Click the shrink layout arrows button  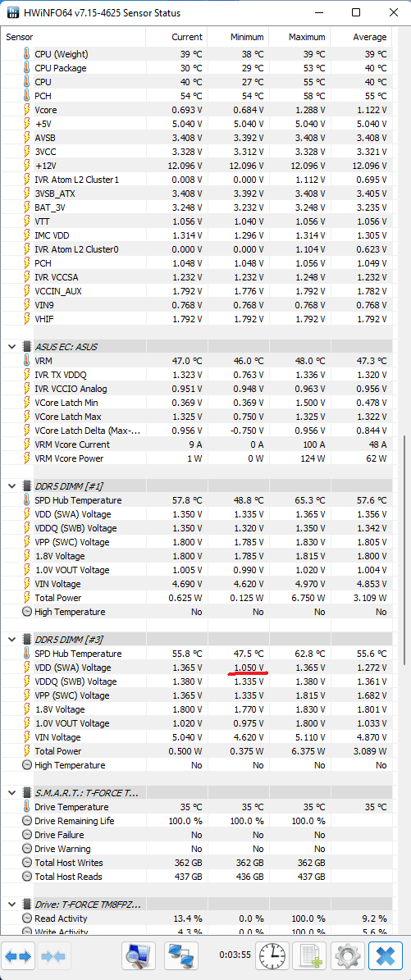[56, 955]
